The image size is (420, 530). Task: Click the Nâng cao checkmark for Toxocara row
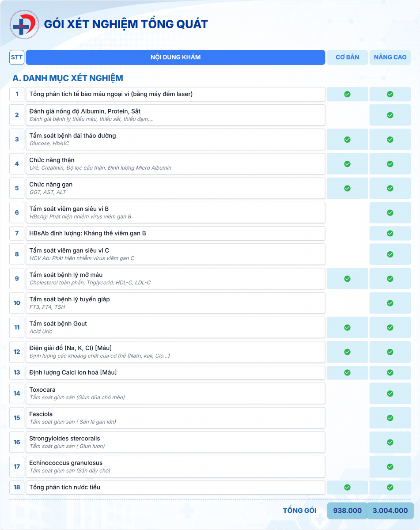tap(390, 394)
